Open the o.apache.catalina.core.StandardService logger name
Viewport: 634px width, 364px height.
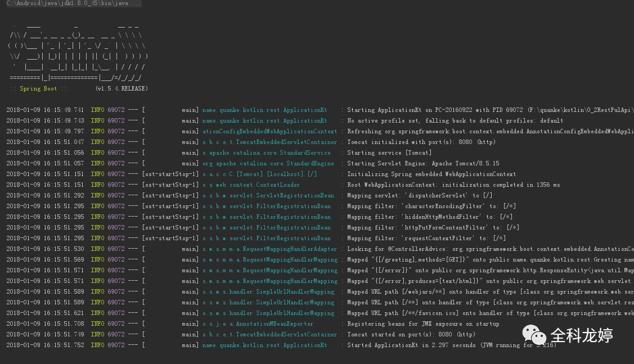tap(267, 153)
